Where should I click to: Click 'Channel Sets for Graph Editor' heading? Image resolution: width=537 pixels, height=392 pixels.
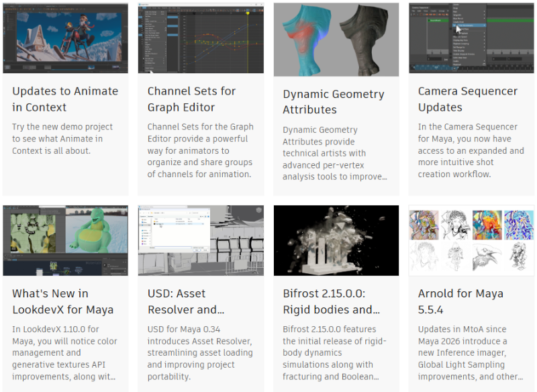pyautogui.click(x=191, y=99)
